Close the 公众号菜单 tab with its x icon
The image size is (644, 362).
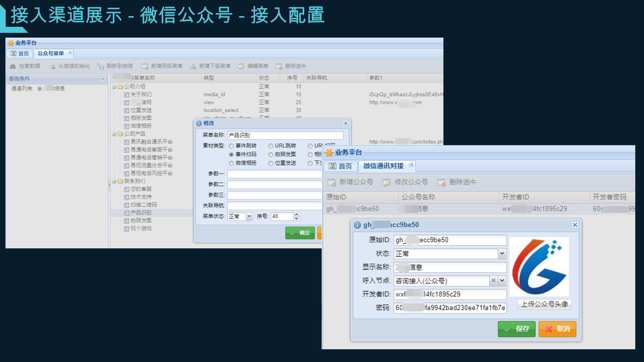tap(70, 53)
